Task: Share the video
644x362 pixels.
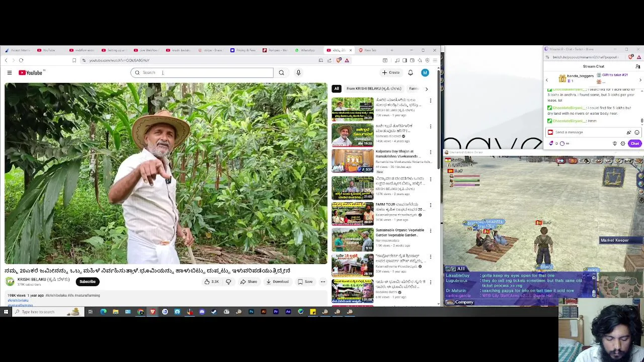Action: click(x=249, y=282)
